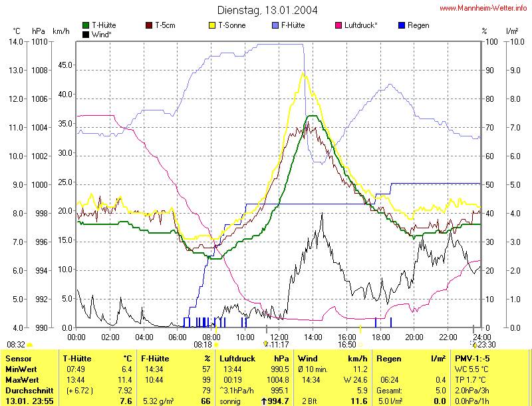Click the 12:00 time axis label
The image size is (532, 406).
pos(279,337)
